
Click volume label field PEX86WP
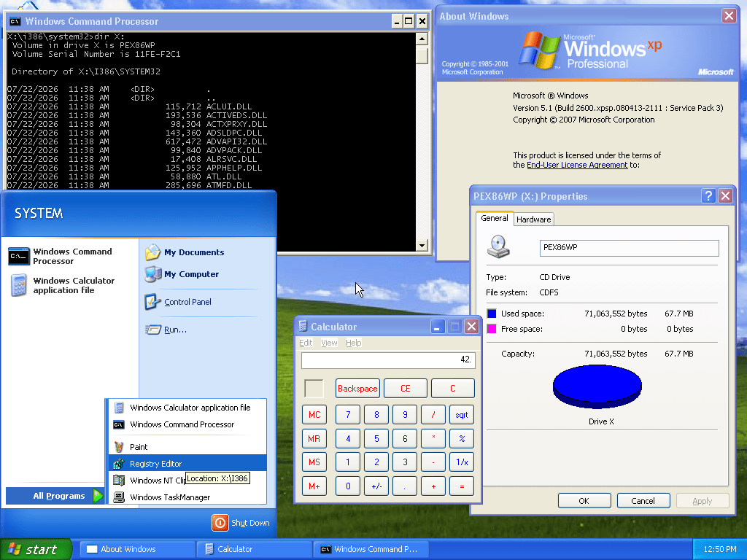point(629,248)
